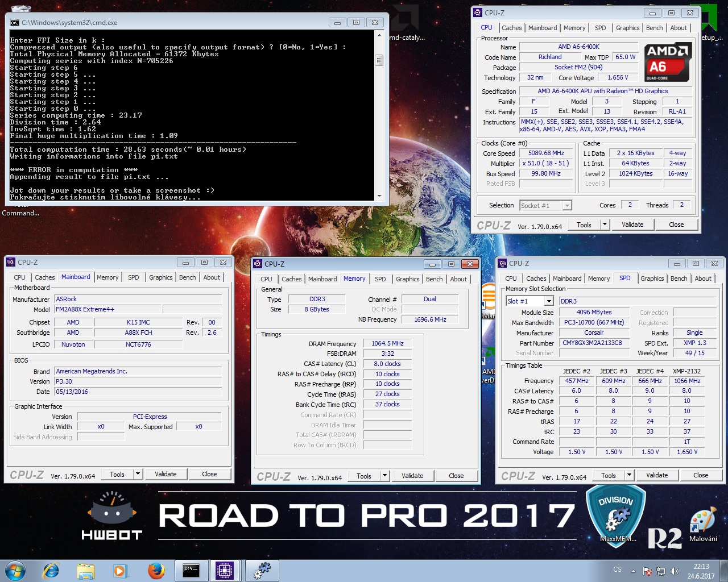
Task: Switch to cmd.exe taskbar button
Action: coord(191,570)
